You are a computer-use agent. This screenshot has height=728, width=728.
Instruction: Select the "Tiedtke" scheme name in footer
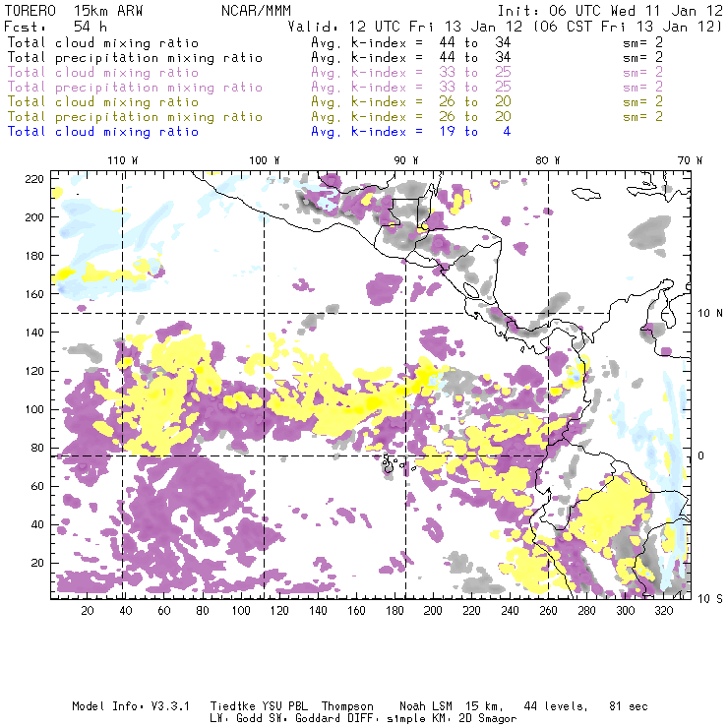click(x=232, y=706)
